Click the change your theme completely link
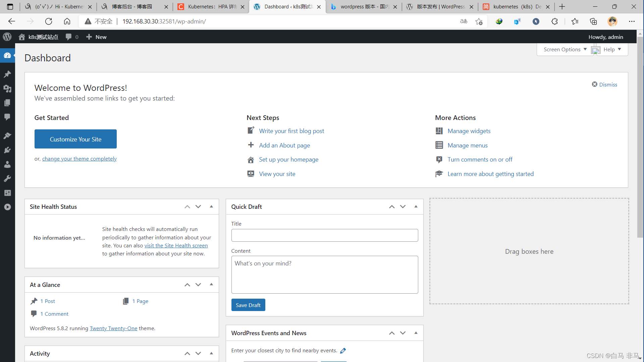 (79, 158)
